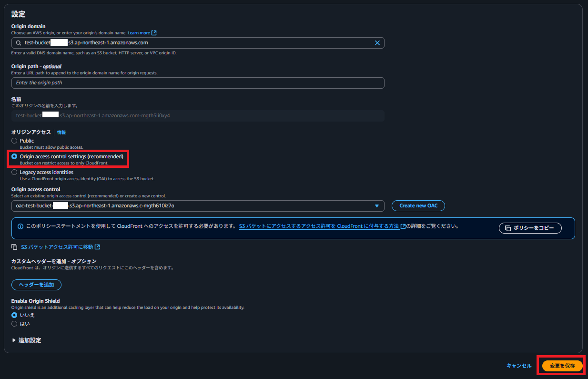Image resolution: width=588 pixels, height=379 pixels.
Task: Choose いいえ for Enable Origin Shield
Action: coord(14,315)
